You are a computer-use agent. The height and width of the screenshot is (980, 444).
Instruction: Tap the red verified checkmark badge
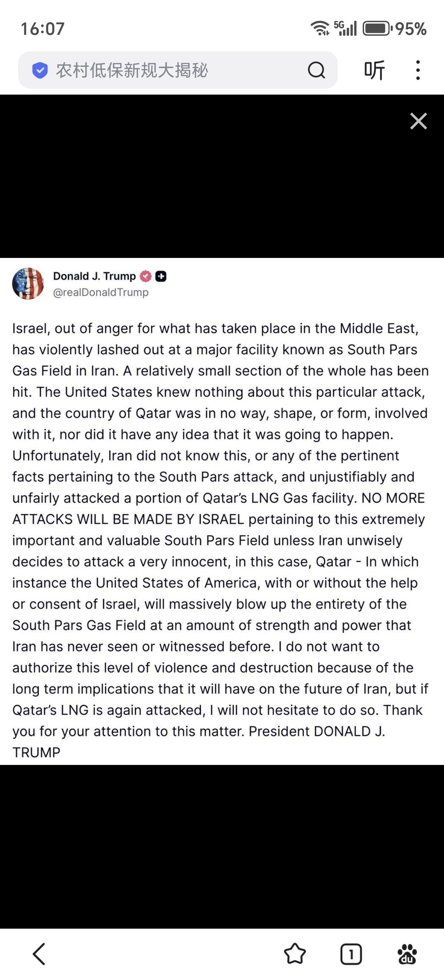tap(145, 276)
